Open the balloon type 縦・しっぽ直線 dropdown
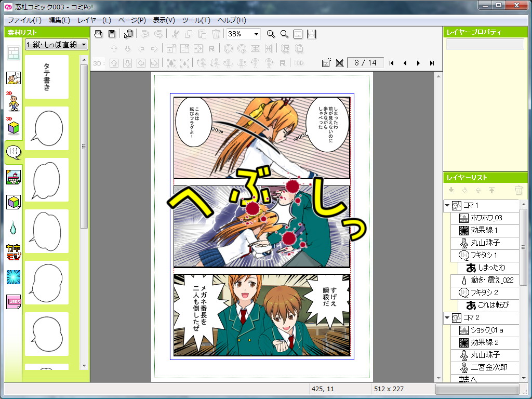532x399 pixels. 56,45
